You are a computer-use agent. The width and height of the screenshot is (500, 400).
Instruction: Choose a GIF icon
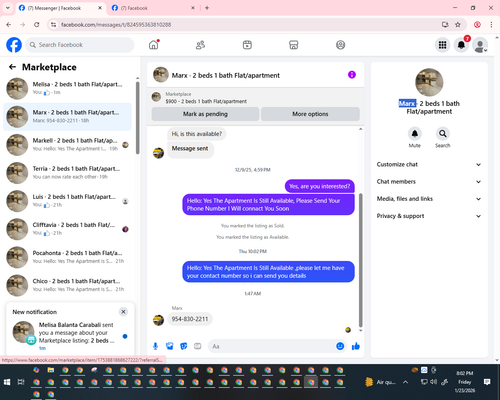(198, 346)
